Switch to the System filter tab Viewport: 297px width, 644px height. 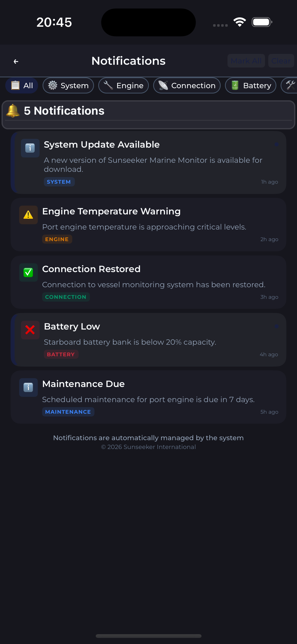68,85
